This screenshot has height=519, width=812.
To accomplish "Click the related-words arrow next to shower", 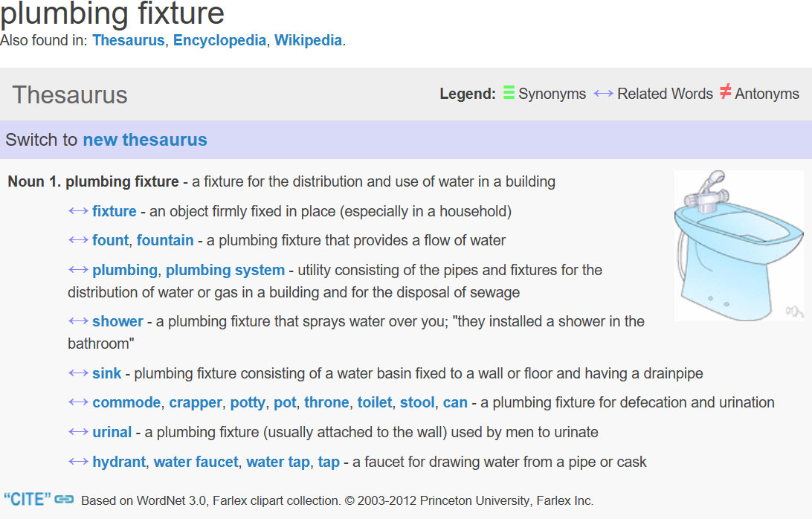I will coord(78,321).
